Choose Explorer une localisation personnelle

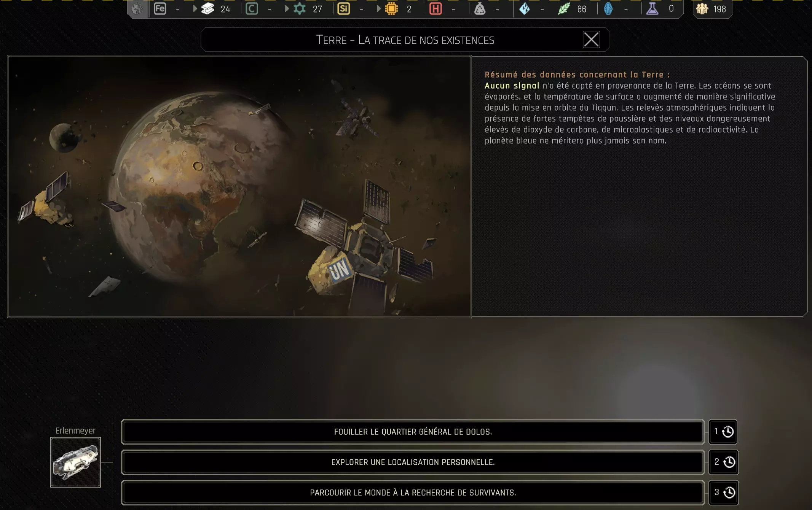click(413, 462)
